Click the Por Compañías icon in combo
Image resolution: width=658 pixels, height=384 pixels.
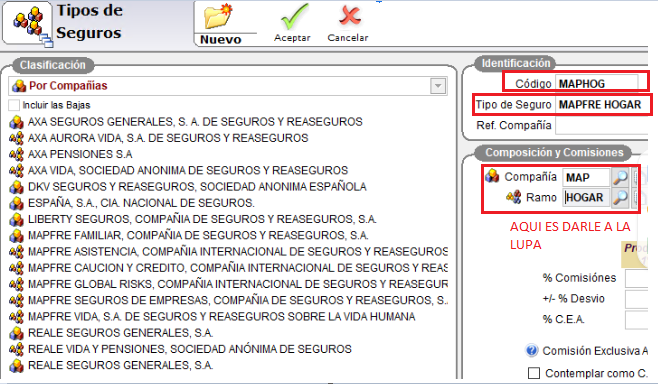19,86
